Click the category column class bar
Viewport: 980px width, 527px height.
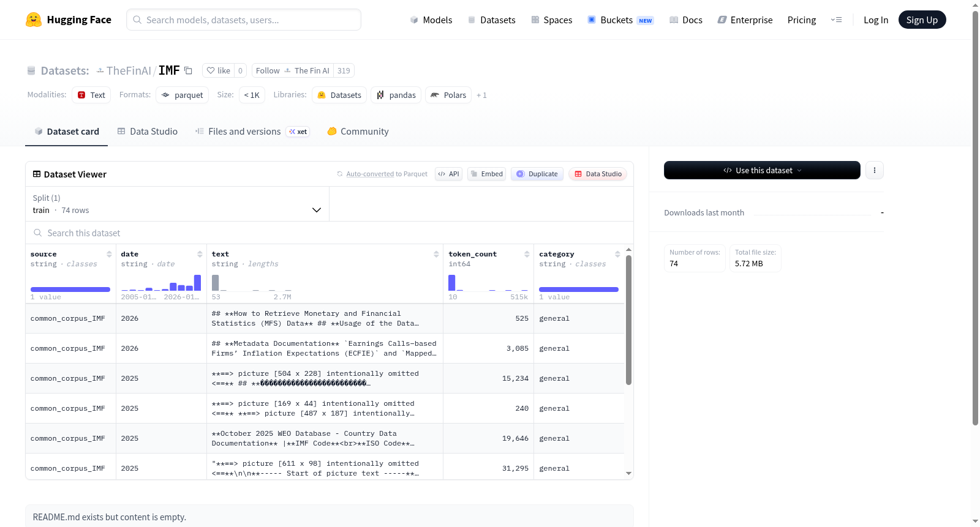(579, 289)
